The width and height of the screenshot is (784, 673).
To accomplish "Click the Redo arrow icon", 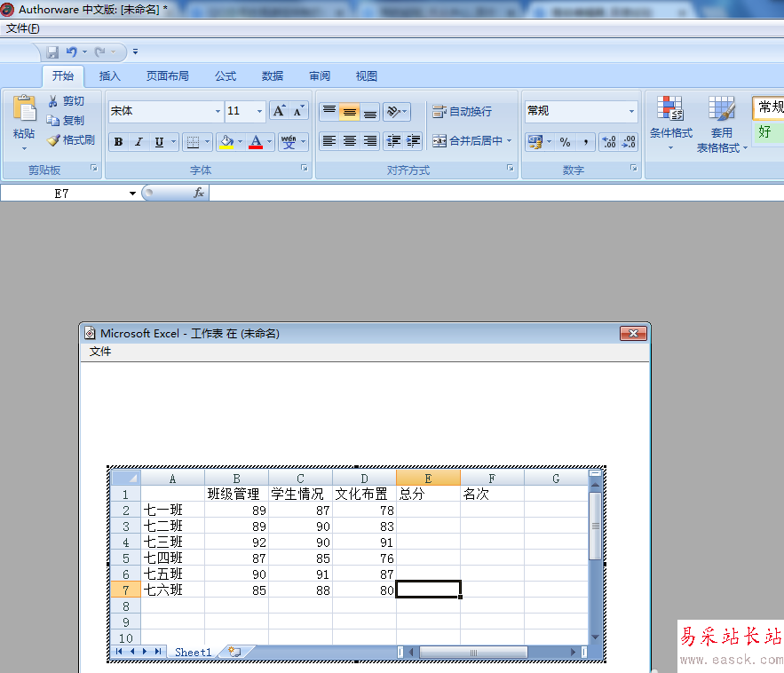I will pos(100,52).
